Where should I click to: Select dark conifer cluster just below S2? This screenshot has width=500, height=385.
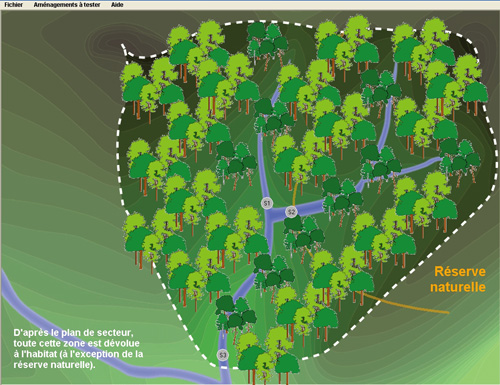[x=303, y=235]
